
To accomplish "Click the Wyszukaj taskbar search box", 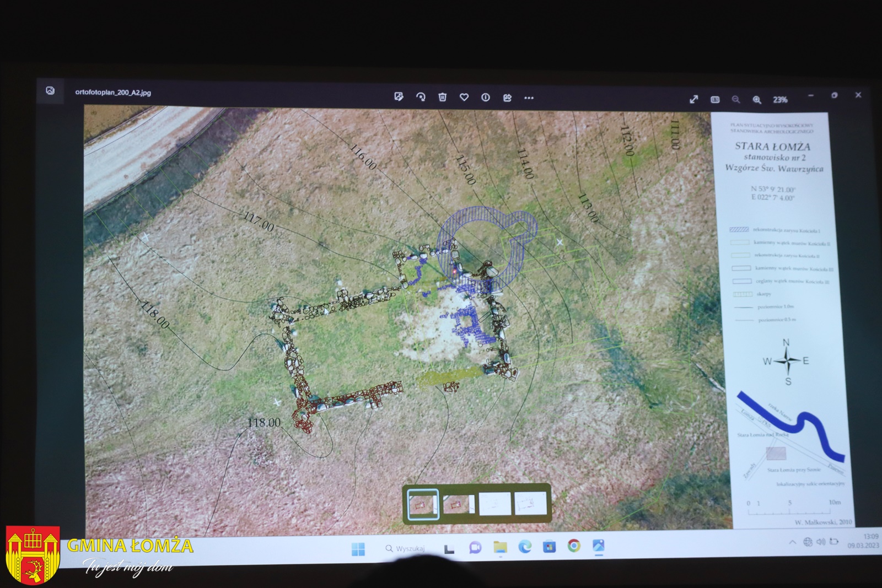I will (x=406, y=549).
